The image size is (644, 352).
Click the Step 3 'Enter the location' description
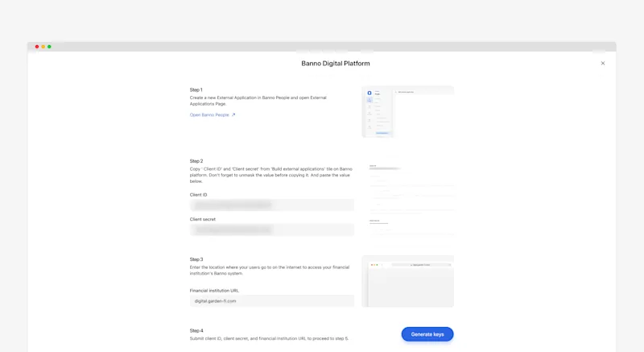270,271
